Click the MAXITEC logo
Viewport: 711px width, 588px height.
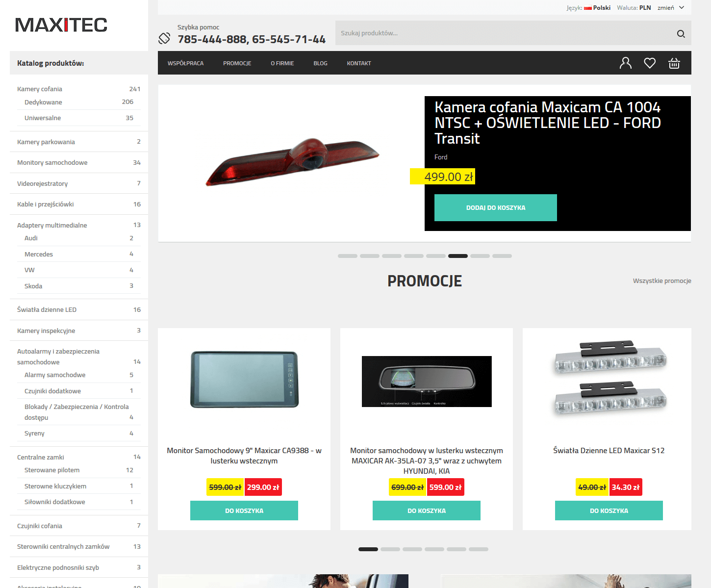click(x=61, y=25)
